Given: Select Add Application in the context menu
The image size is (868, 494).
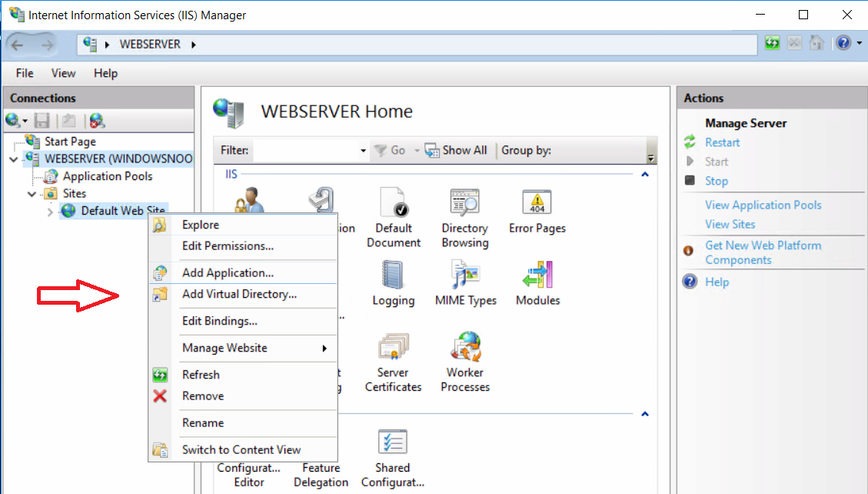Looking at the screenshot, I should pyautogui.click(x=243, y=272).
